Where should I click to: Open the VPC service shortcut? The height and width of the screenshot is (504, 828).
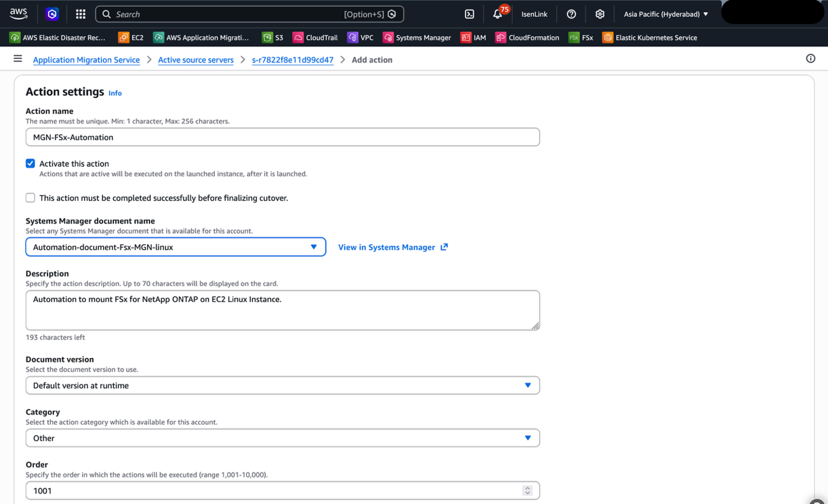point(361,37)
